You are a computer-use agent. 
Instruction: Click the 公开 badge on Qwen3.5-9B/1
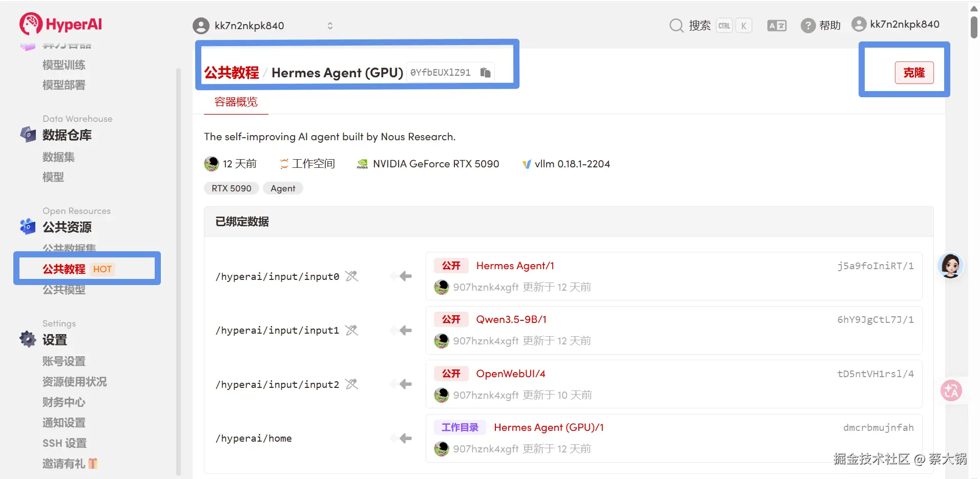451,319
